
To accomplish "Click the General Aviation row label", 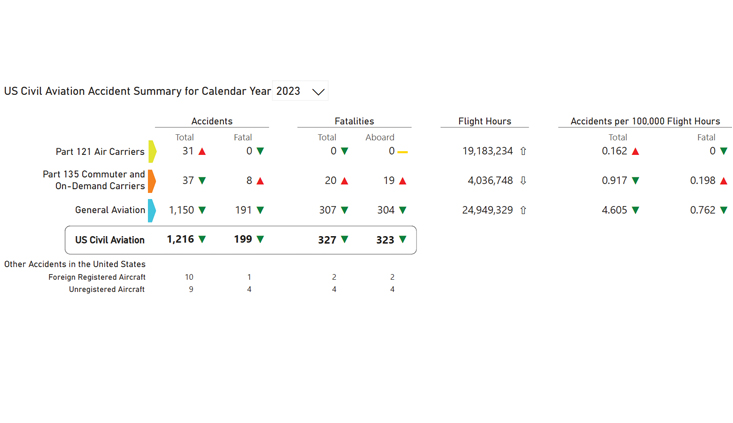I will click(110, 210).
